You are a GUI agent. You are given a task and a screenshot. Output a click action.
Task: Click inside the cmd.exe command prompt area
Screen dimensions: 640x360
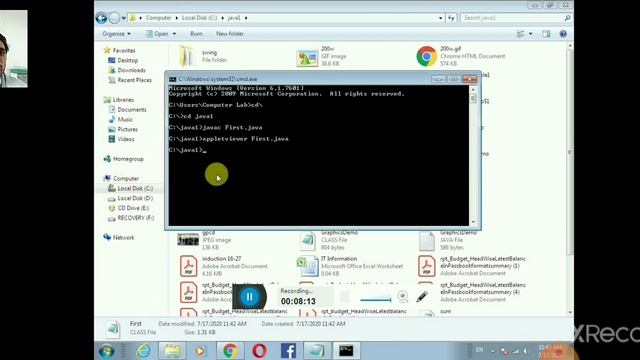point(318,155)
